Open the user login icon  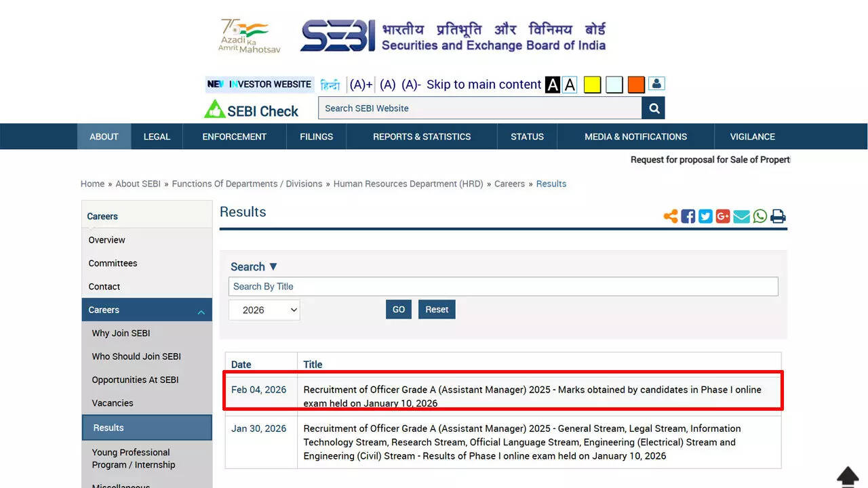tap(656, 84)
